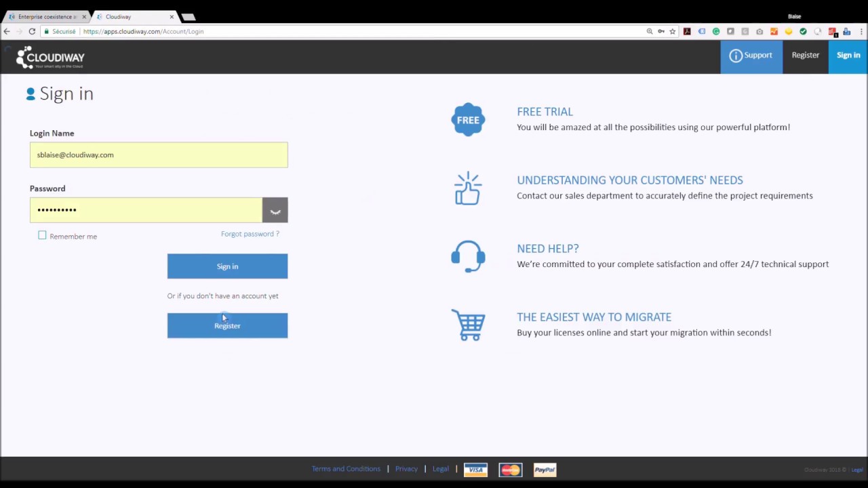
Task: Click the thumbs-up customers' needs icon
Action: point(468,188)
